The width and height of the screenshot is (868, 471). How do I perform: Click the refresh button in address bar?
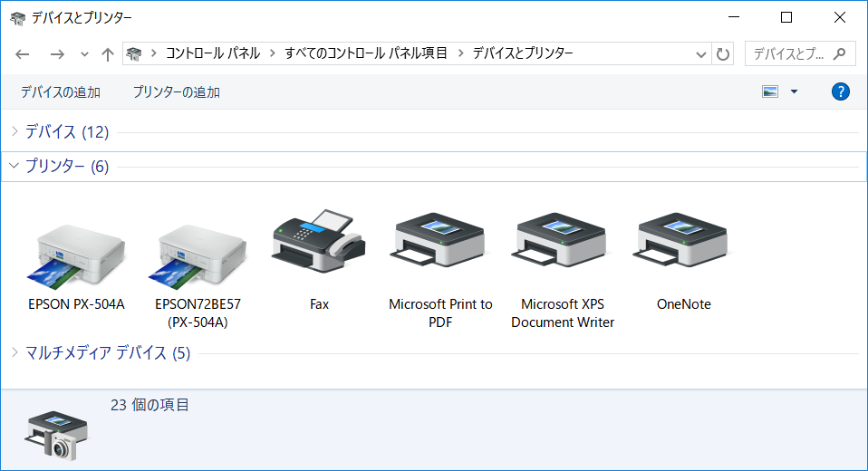pos(723,53)
